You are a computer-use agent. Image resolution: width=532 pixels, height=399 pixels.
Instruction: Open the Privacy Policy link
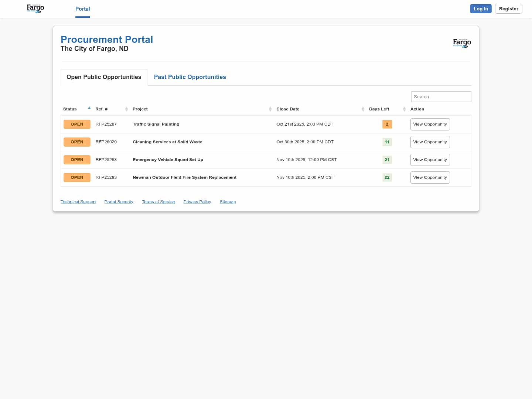pos(197,202)
